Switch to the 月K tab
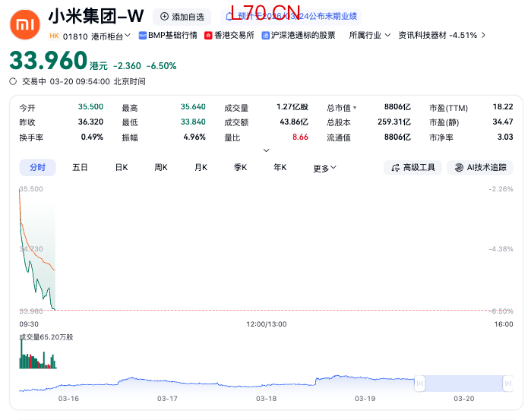This screenshot has width=531, height=420. tap(201, 168)
